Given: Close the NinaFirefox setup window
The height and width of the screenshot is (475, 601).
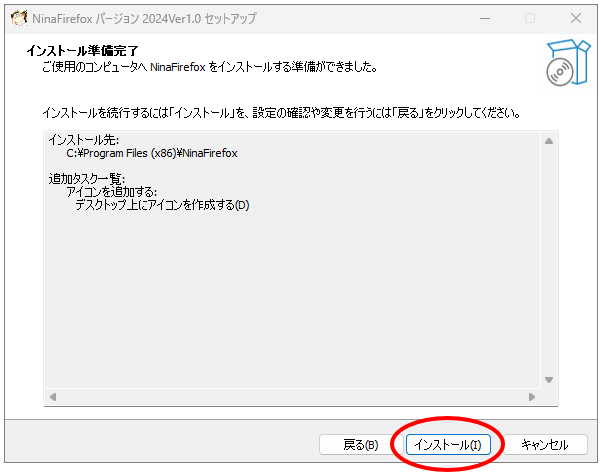Looking at the screenshot, I should point(575,18).
